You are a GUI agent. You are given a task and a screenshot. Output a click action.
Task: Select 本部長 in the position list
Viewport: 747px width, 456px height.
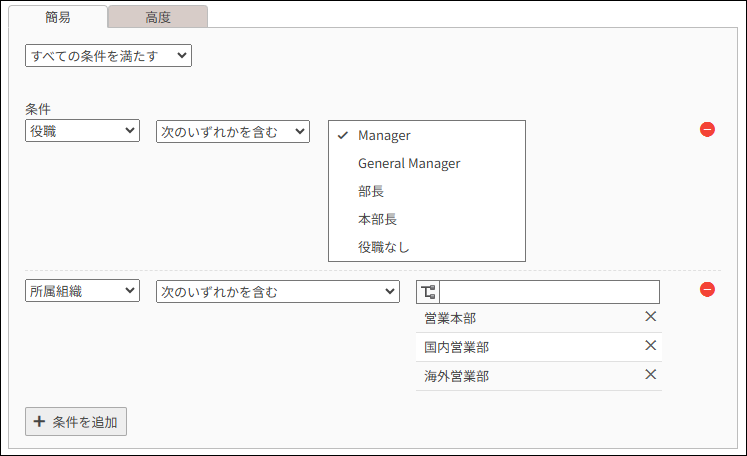pos(377,219)
